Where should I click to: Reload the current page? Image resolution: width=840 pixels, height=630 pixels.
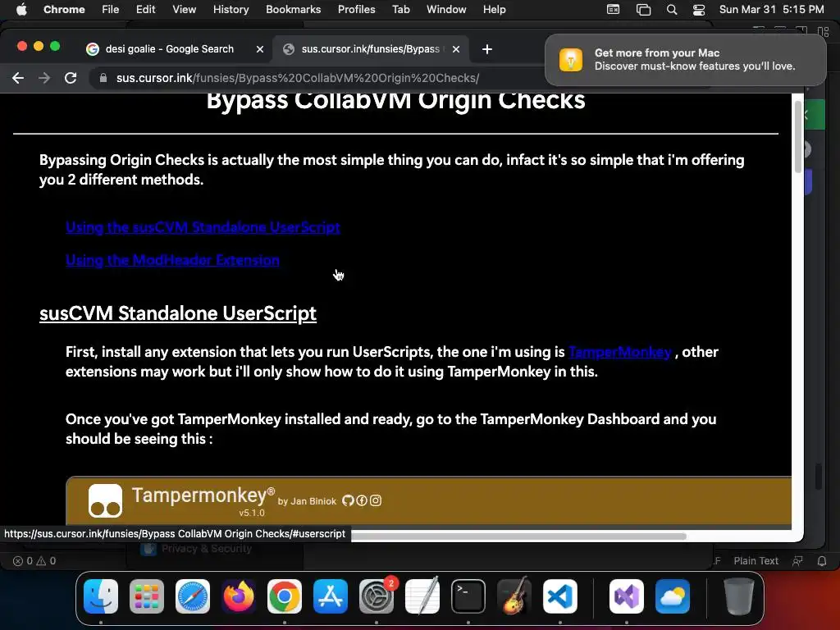(x=71, y=78)
